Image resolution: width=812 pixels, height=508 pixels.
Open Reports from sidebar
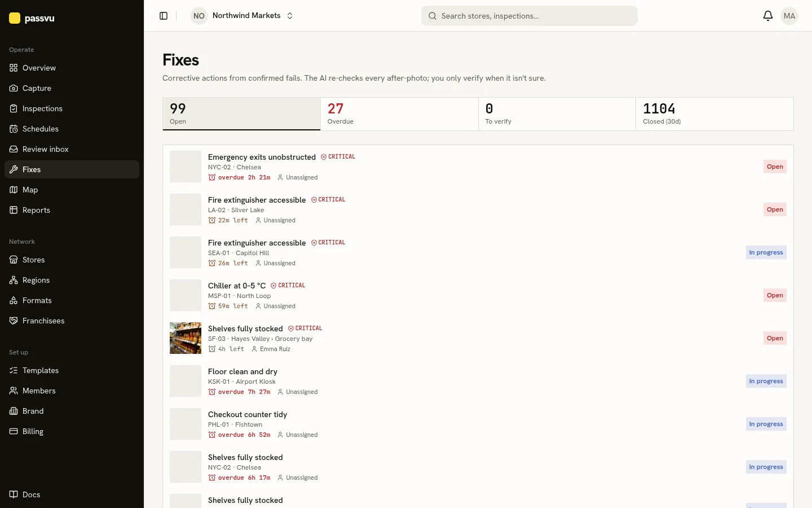(72, 210)
